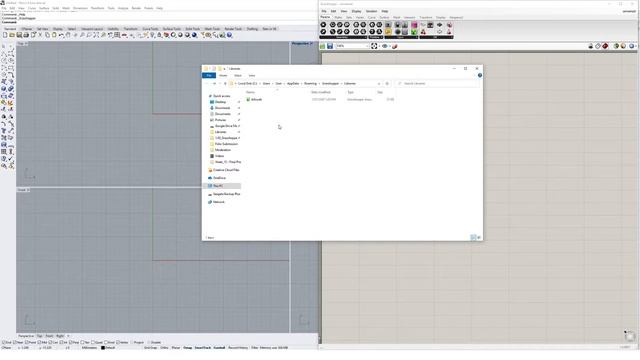Toggle Gumball in Rhino status bar
Viewport: 640px width, 360px height.
219,348
